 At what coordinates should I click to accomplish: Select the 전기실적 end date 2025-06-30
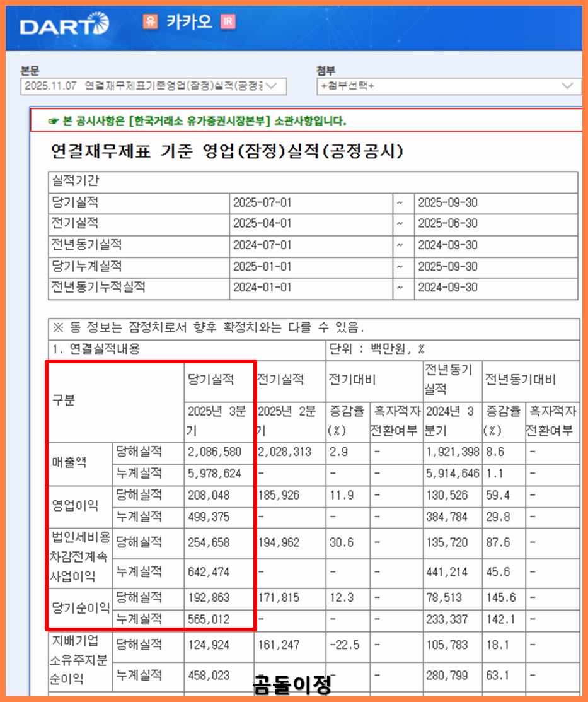[447, 223]
